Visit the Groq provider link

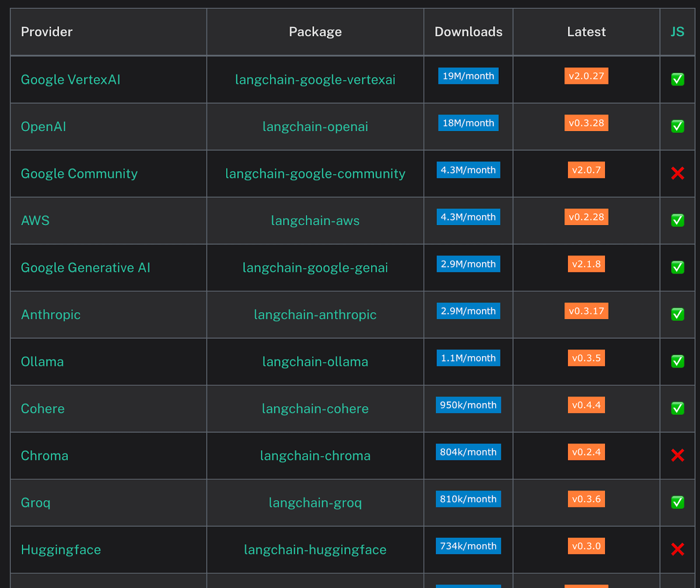35,503
